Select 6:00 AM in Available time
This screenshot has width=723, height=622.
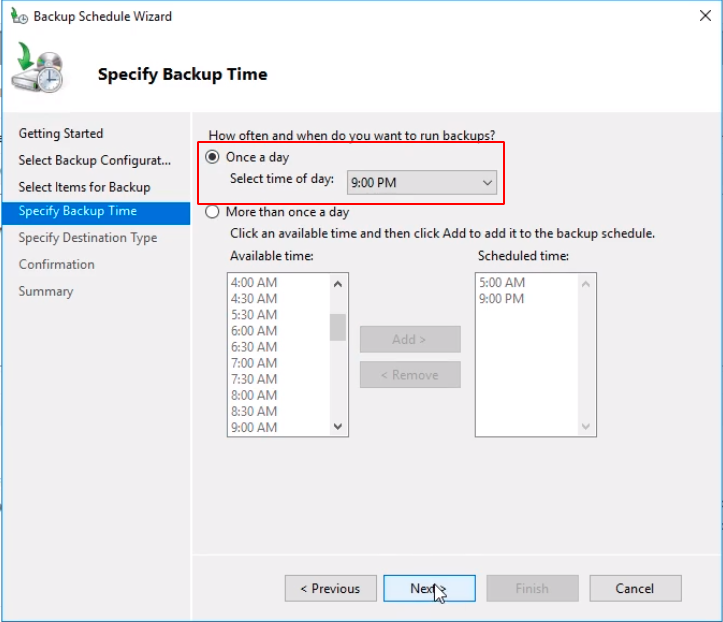point(254,331)
